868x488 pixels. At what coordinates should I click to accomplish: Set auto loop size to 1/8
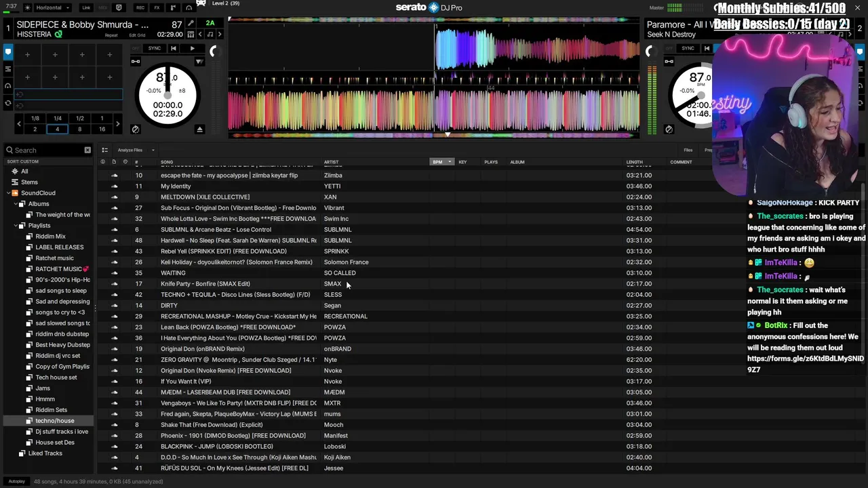coord(35,119)
